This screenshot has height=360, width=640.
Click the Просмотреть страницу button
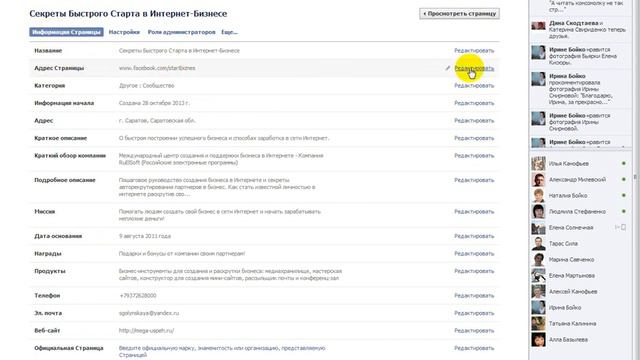[x=459, y=13]
